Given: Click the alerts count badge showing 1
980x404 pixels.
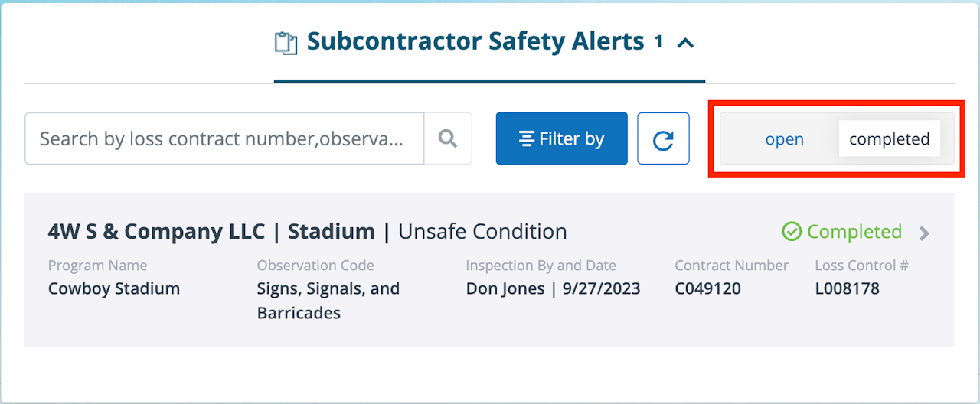Looking at the screenshot, I should [658, 42].
